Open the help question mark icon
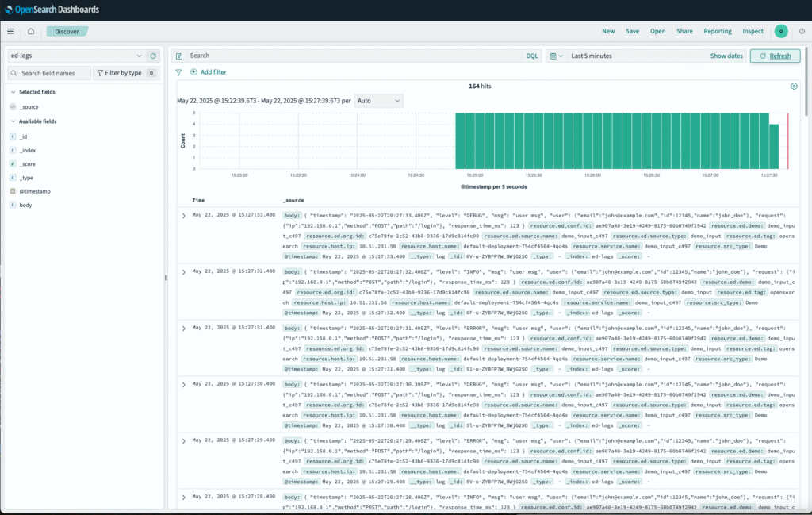Viewport: 812px width, 515px height. click(802, 31)
